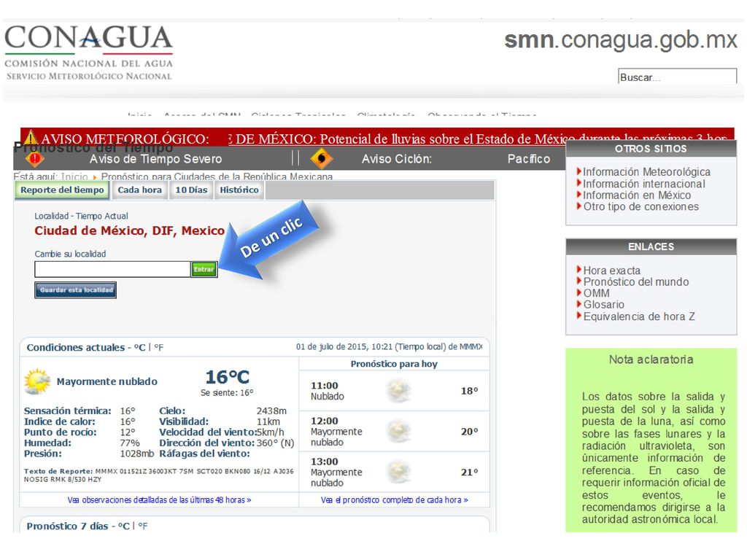The image size is (747, 560).
Task: Click the OTROS SITIOS panel header
Action: [x=651, y=149]
